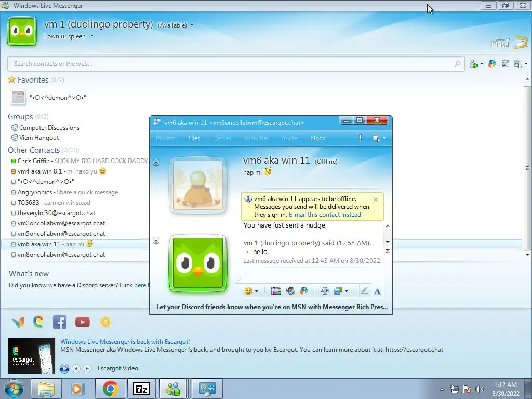Open the Photos menu in chat window

tap(166, 138)
